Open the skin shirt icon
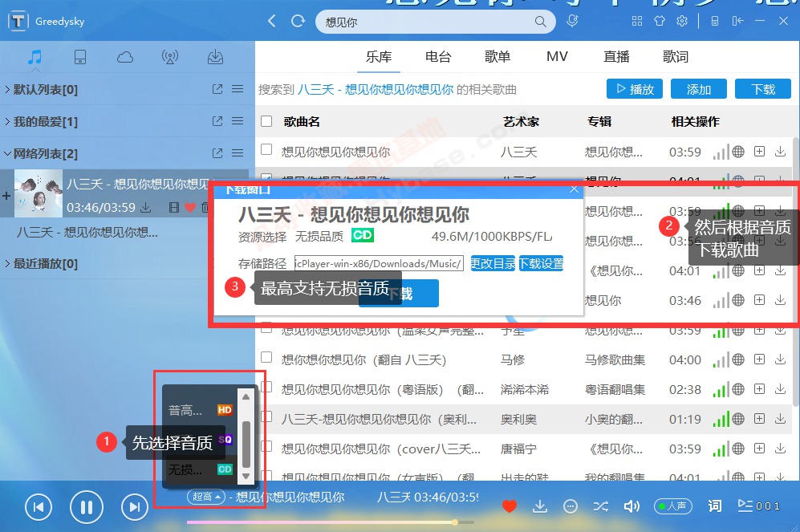This screenshot has width=800, height=532. (660, 21)
